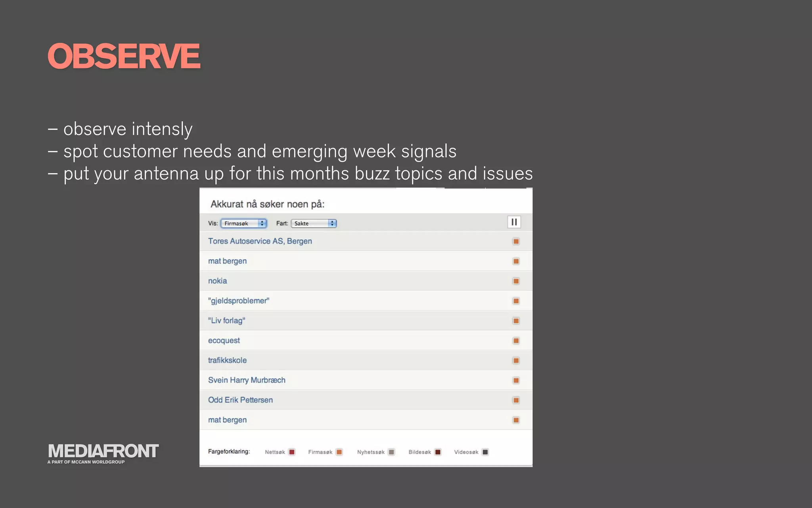
Task: Open the Fart dropdown showing Sakte
Action: coord(314,223)
